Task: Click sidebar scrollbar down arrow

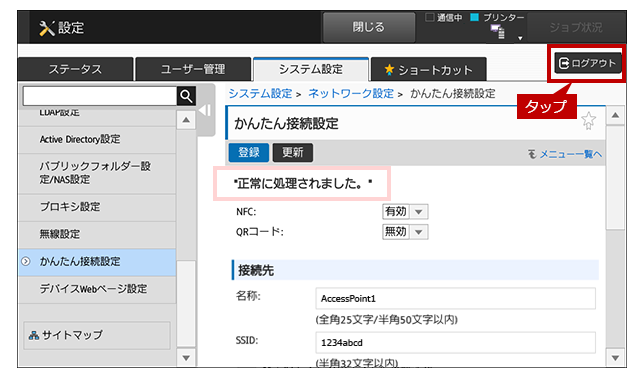Action: tap(186, 358)
